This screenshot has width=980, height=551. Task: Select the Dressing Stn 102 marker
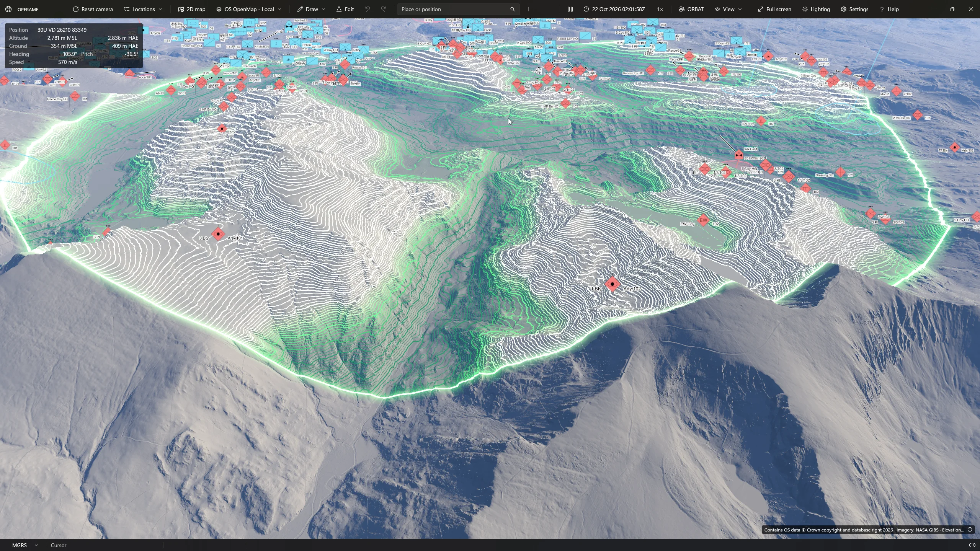(x=840, y=172)
